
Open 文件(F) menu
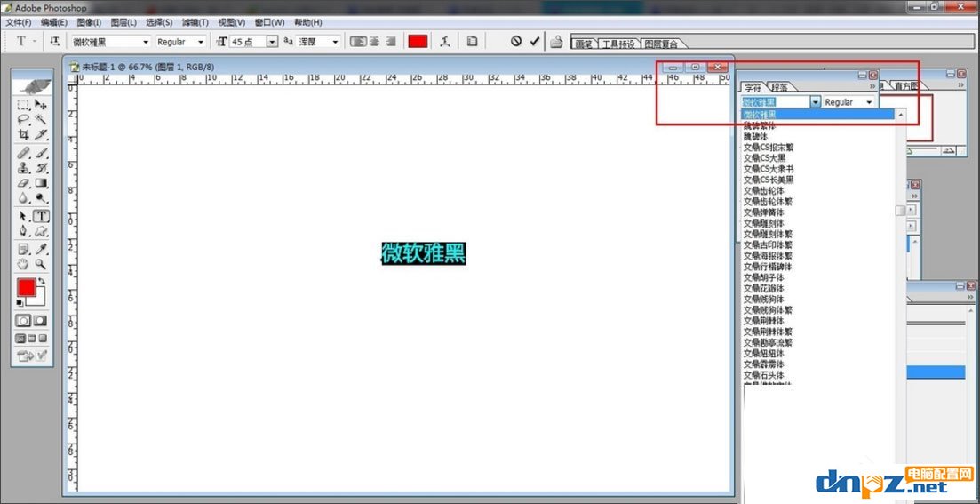[19, 22]
